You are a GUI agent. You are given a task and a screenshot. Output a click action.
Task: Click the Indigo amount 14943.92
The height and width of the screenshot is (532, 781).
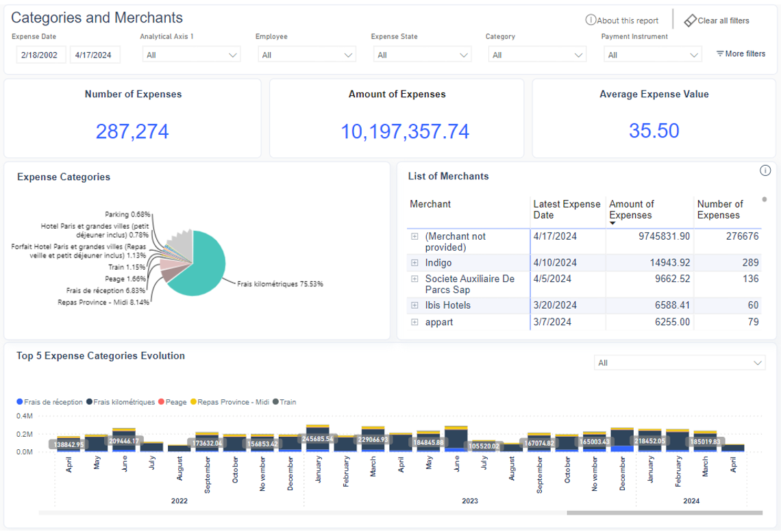670,262
